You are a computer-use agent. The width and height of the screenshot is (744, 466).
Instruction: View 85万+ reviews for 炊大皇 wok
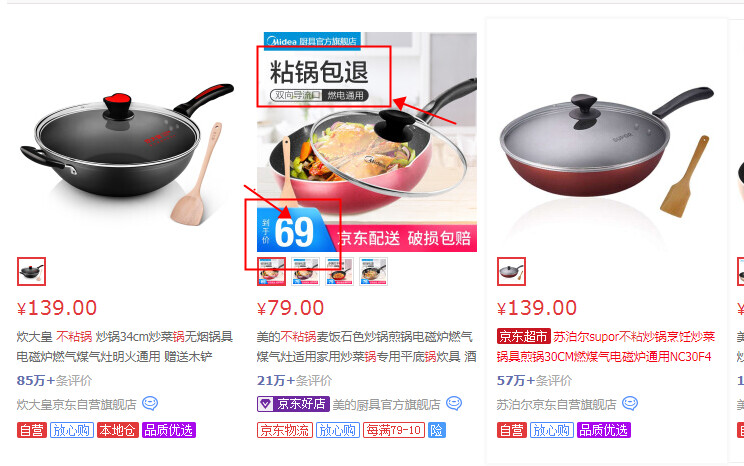(x=54, y=380)
